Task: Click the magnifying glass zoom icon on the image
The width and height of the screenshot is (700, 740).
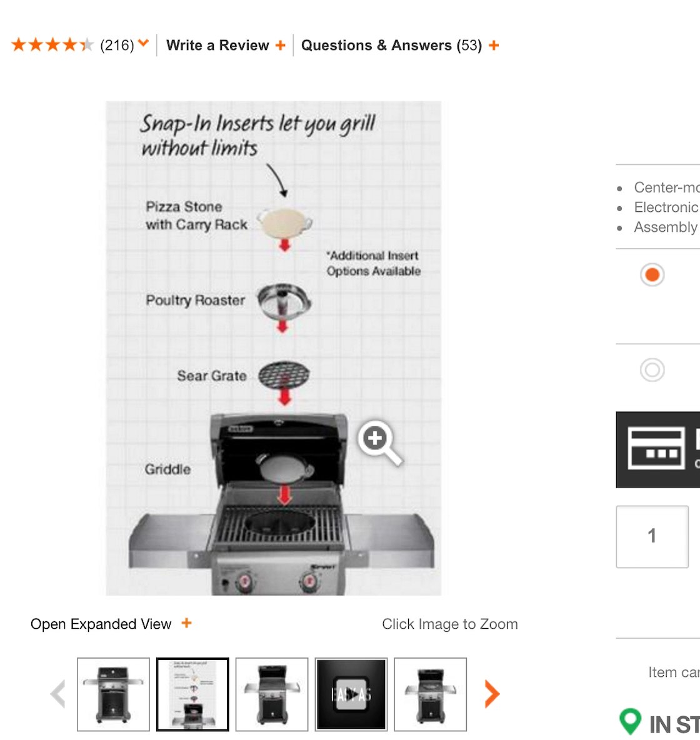Action: click(x=379, y=442)
